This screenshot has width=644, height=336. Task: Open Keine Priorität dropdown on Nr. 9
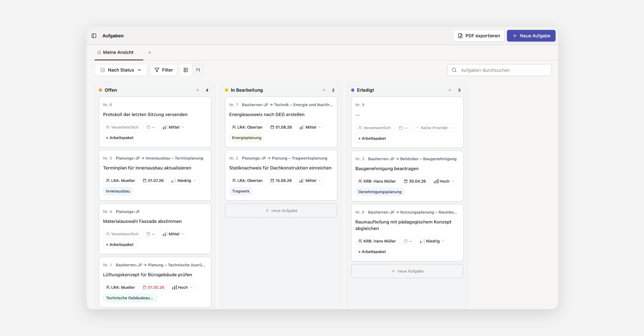coord(434,128)
